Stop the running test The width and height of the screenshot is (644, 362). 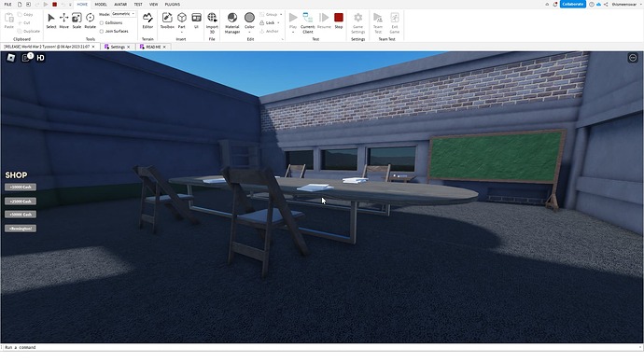pyautogui.click(x=339, y=21)
